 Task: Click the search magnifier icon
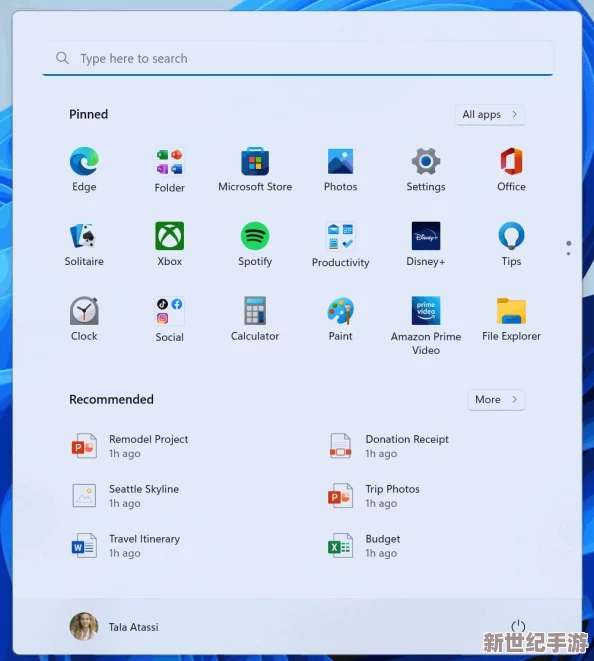coord(62,58)
